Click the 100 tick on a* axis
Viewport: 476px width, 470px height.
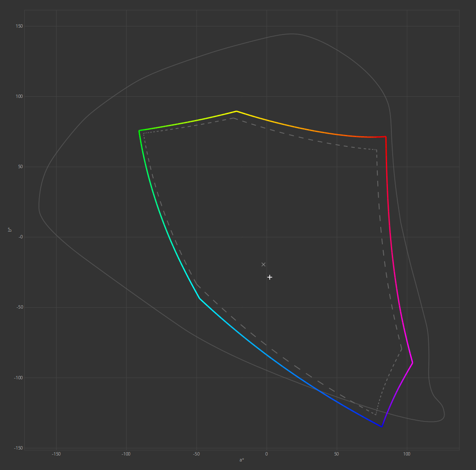coord(407,454)
